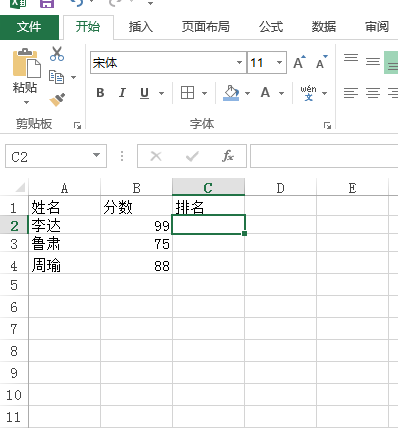Expand the Paste options arrow
This screenshot has width=398, height=428.
pos(26,102)
